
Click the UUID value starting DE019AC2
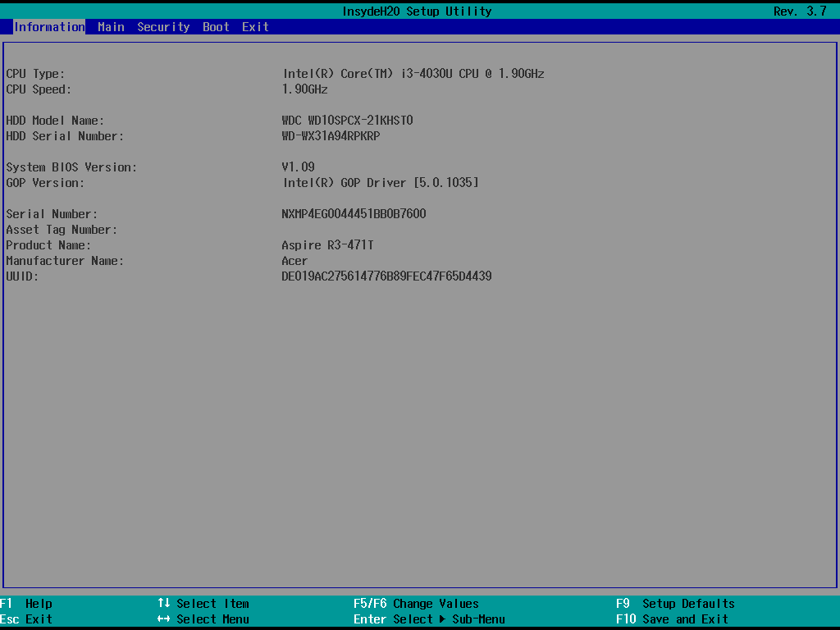click(387, 276)
